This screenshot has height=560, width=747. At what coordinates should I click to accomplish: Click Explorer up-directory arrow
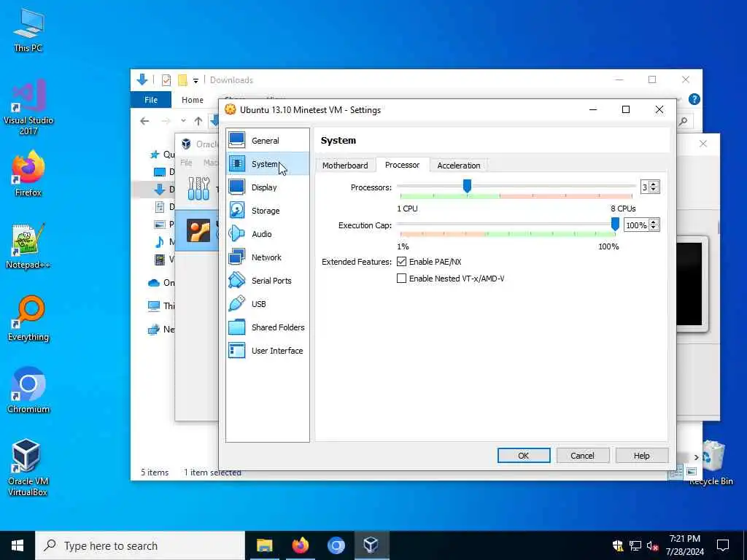click(198, 121)
